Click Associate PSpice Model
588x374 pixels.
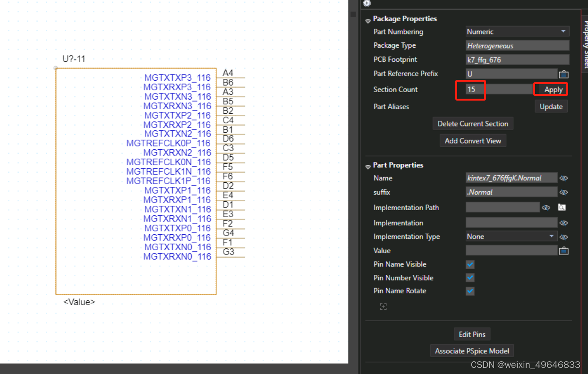[472, 350]
